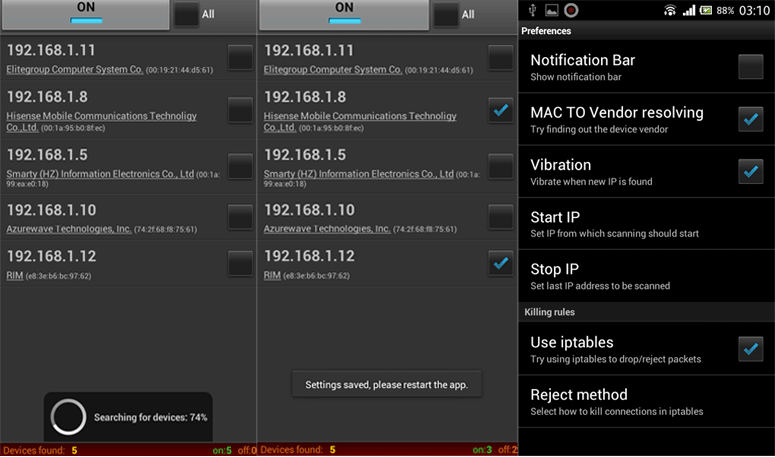The image size is (775, 457).
Task: Tap the Elitegroup Computer System vendor link in the left panel
Action: (x=75, y=70)
